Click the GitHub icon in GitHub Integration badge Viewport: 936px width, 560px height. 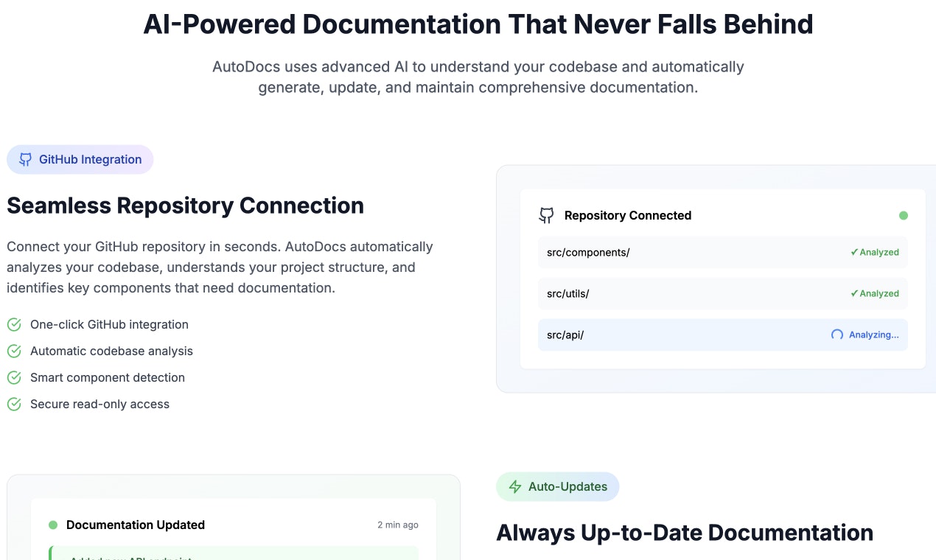coord(26,159)
